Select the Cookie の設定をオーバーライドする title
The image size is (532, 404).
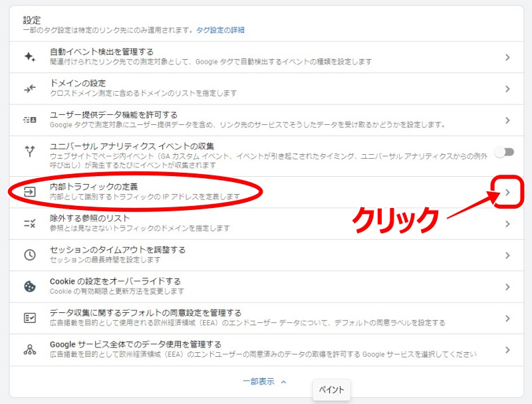[115, 281]
